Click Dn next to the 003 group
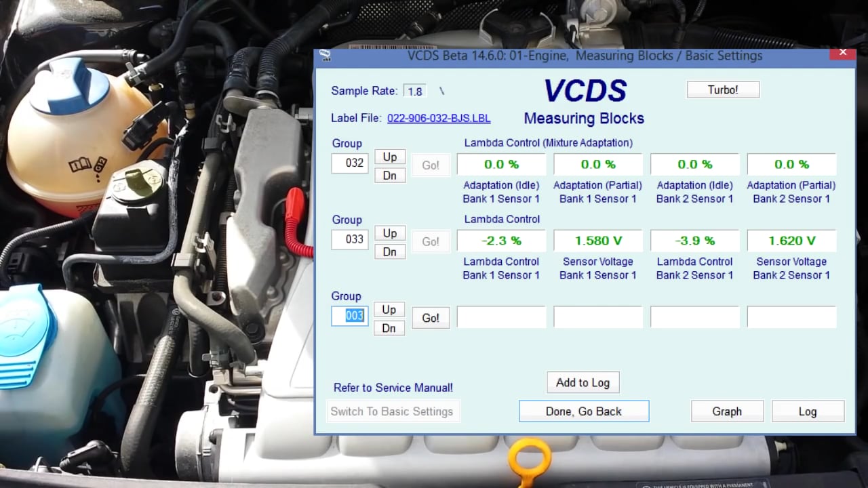 click(x=389, y=328)
